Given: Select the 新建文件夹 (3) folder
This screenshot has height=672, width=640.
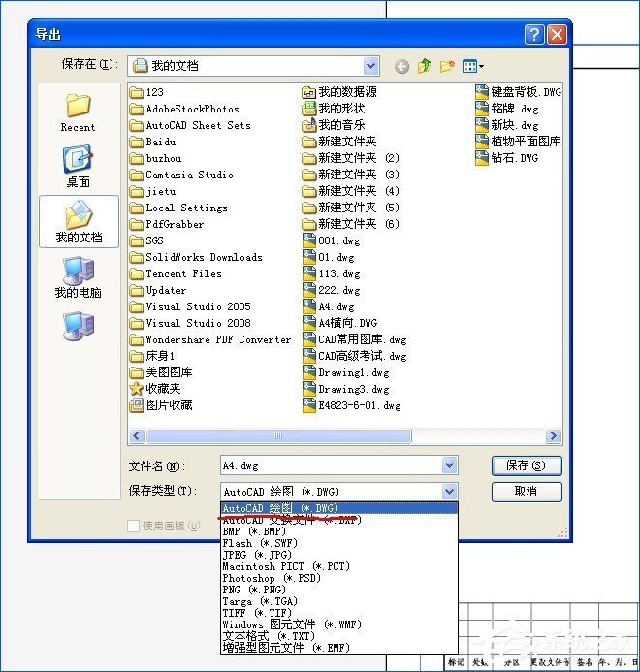Looking at the screenshot, I should point(351,175).
